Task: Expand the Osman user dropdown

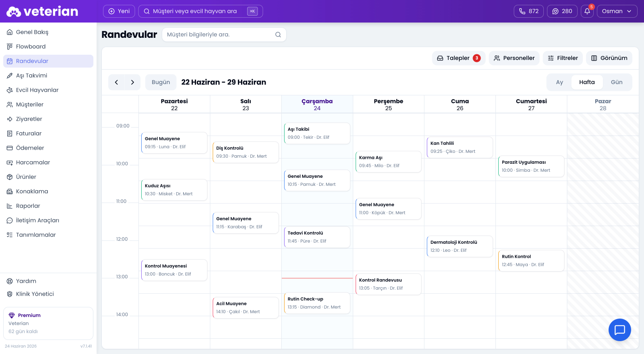Action: tap(617, 11)
